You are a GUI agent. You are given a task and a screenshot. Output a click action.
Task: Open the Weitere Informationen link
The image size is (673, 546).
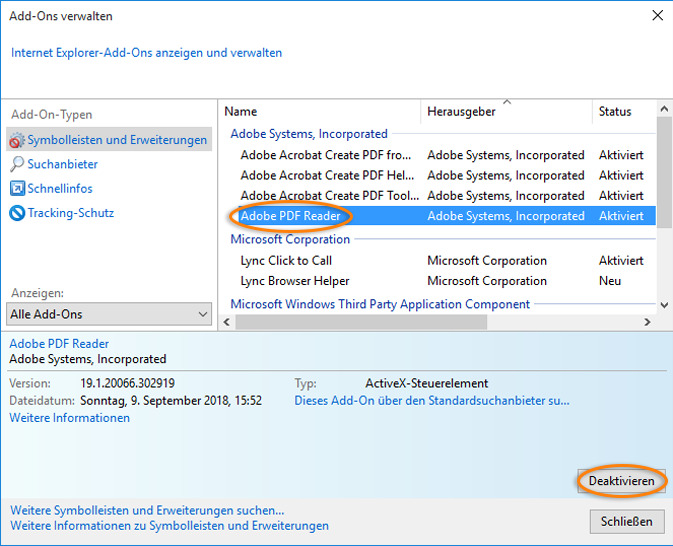pyautogui.click(x=70, y=418)
